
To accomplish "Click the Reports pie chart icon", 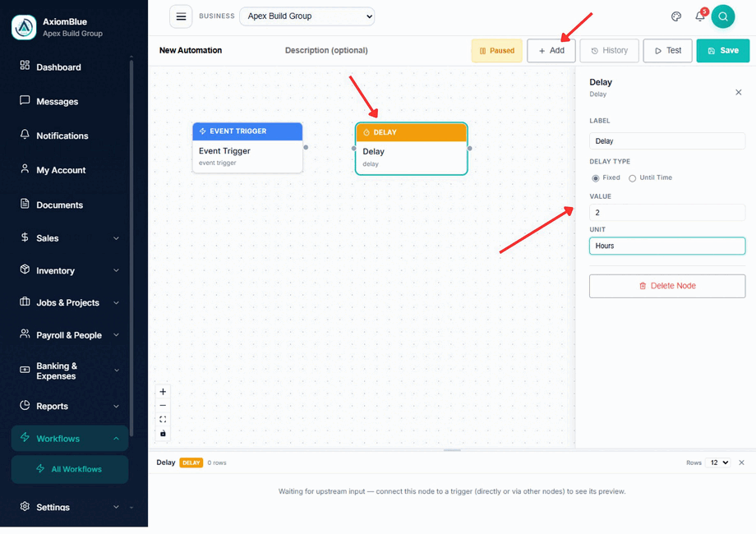I will 25,405.
